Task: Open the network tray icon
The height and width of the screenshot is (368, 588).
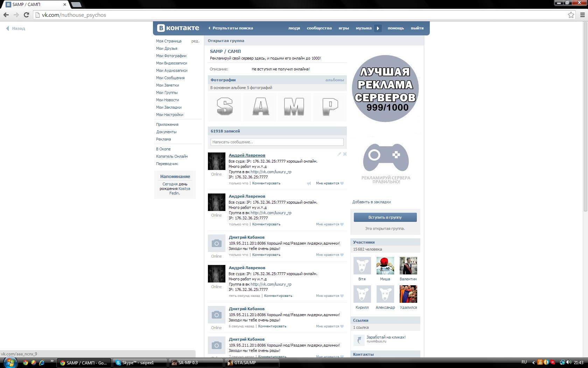Action: click(562, 362)
